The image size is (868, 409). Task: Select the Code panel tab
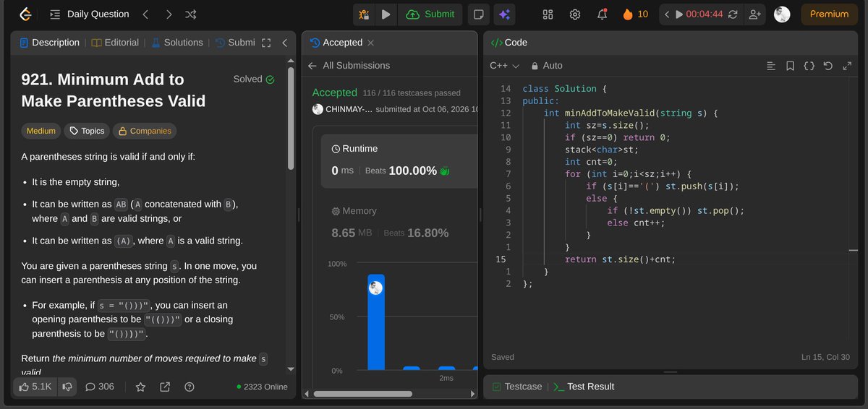[x=509, y=43]
